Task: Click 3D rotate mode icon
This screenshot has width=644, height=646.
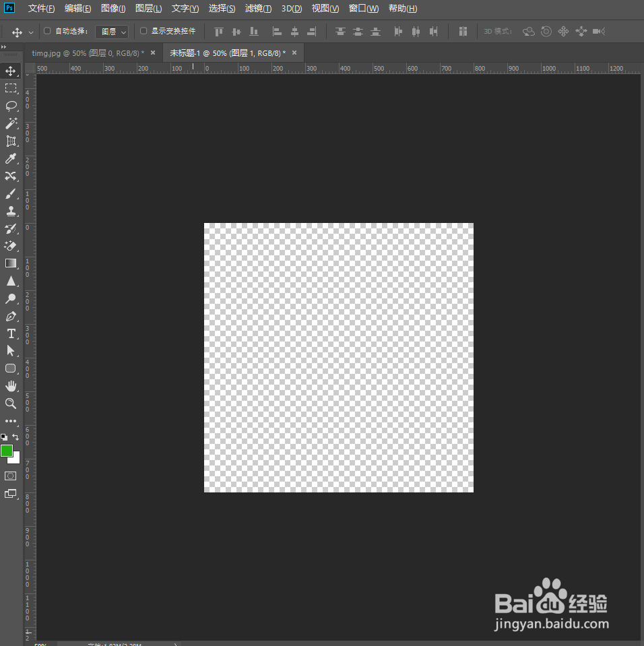Action: pos(529,31)
